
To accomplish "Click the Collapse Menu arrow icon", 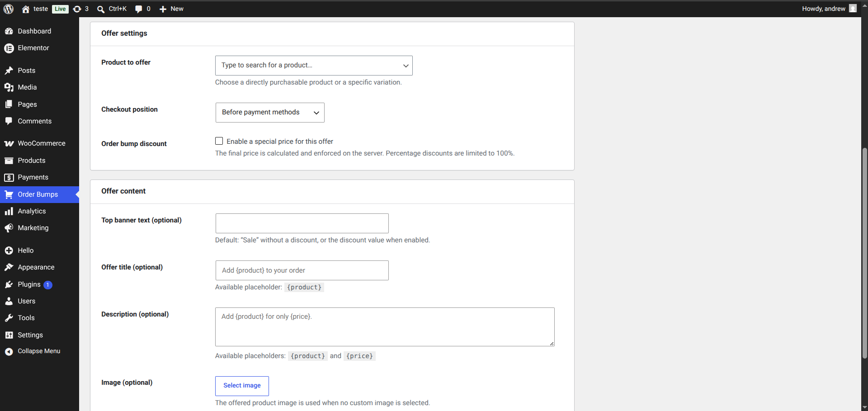I will click(9, 351).
